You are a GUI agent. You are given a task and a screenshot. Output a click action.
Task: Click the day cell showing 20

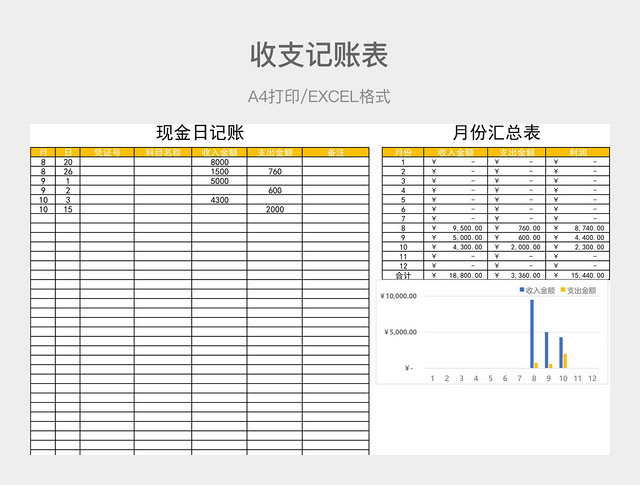(x=68, y=162)
